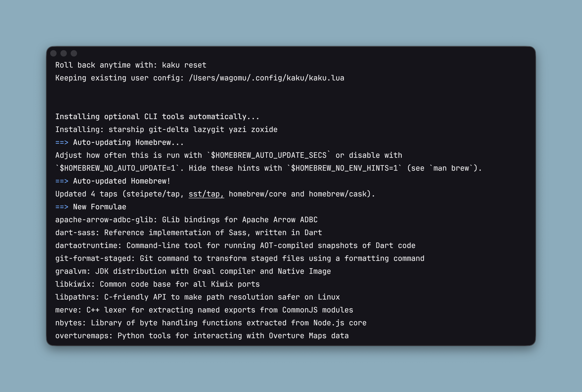Viewport: 582px width, 392px height.
Task: Click the blue arrow before Auto-updating Homebrew
Action: point(62,142)
